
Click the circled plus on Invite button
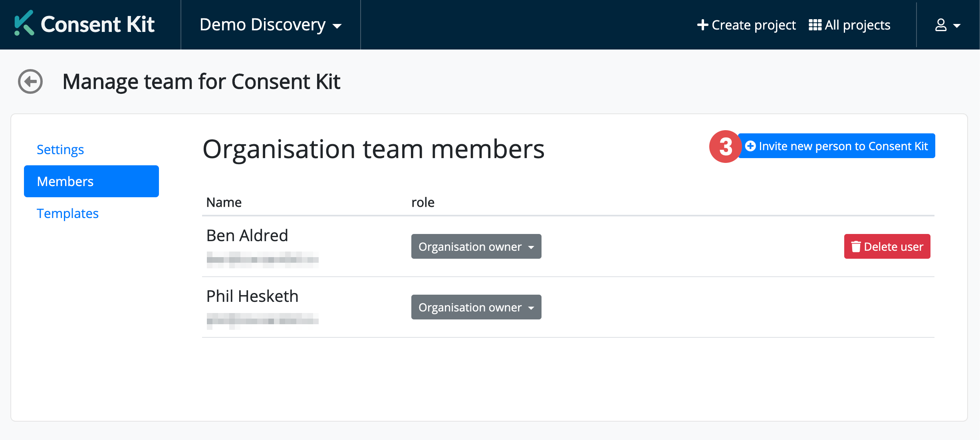pos(750,146)
